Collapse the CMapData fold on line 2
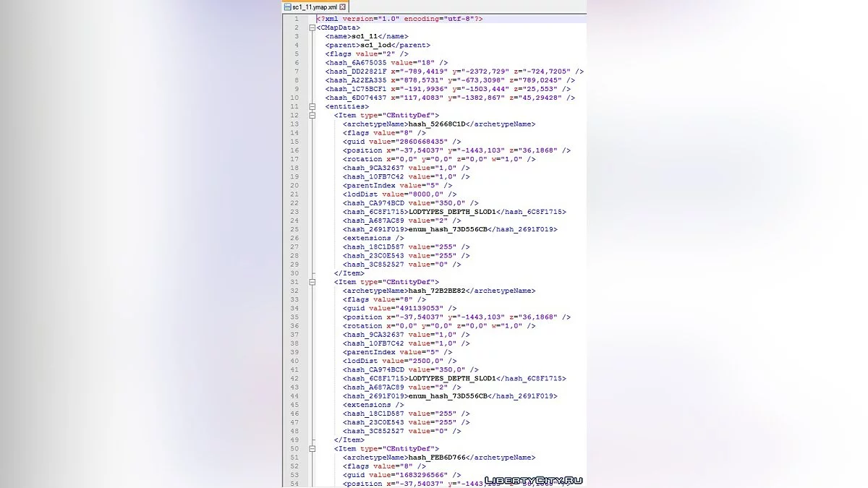This screenshot has height=488, width=868. (x=312, y=27)
